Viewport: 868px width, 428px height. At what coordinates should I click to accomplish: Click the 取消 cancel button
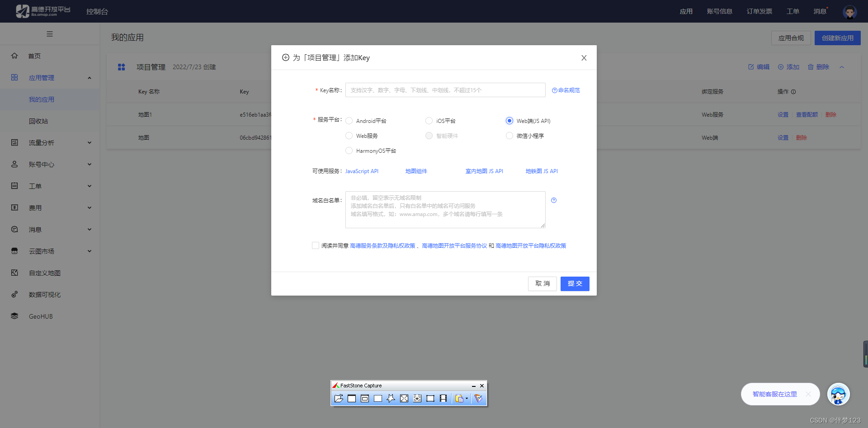point(542,283)
